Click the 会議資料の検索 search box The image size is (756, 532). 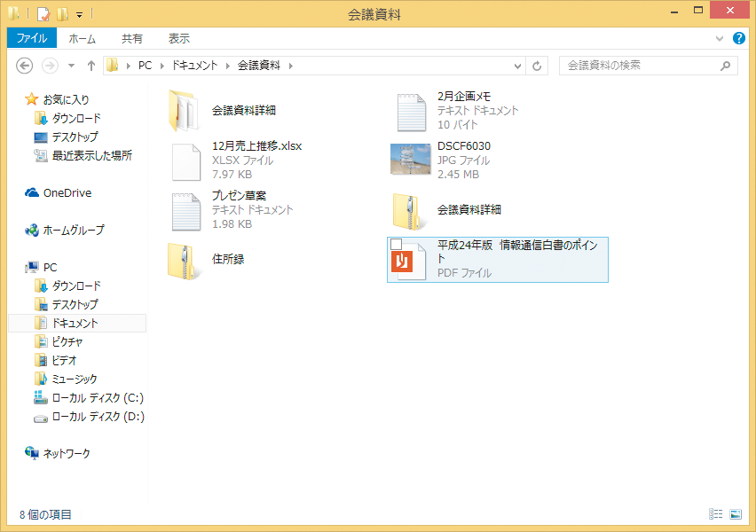tap(648, 66)
